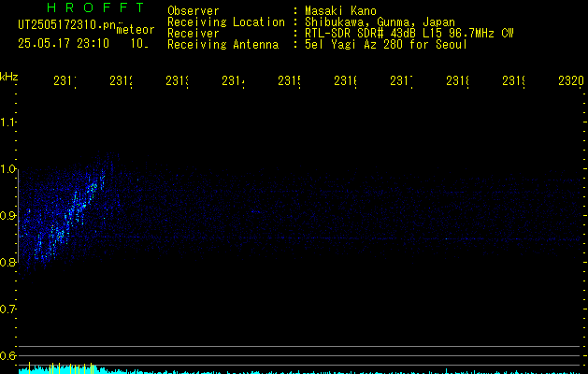Select antenna text 5el Yagi Az 280
Image resolution: width=588 pixels, height=374 pixels.
[x=386, y=45]
